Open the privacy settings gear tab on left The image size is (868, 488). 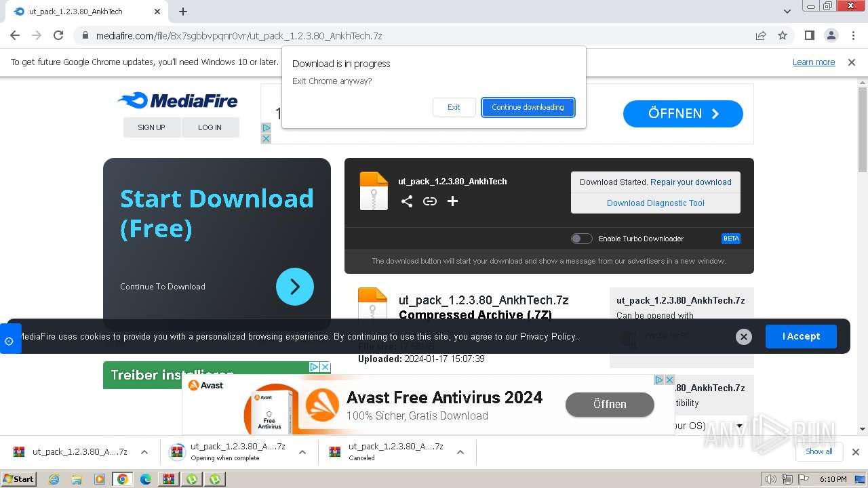(9, 340)
